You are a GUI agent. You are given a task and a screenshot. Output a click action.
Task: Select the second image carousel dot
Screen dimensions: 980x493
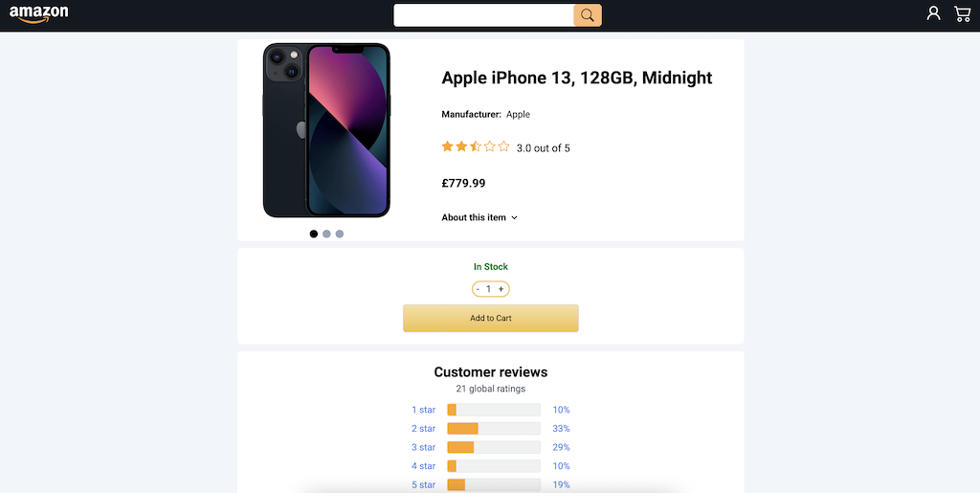pos(327,234)
